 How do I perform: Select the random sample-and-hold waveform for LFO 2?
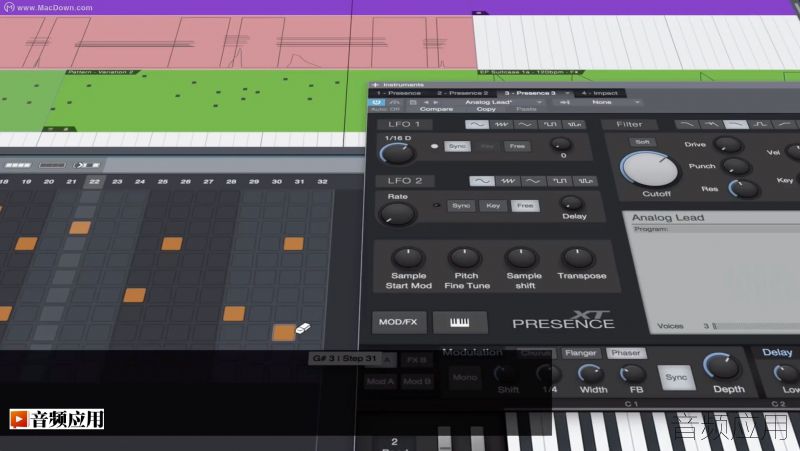pyautogui.click(x=585, y=181)
